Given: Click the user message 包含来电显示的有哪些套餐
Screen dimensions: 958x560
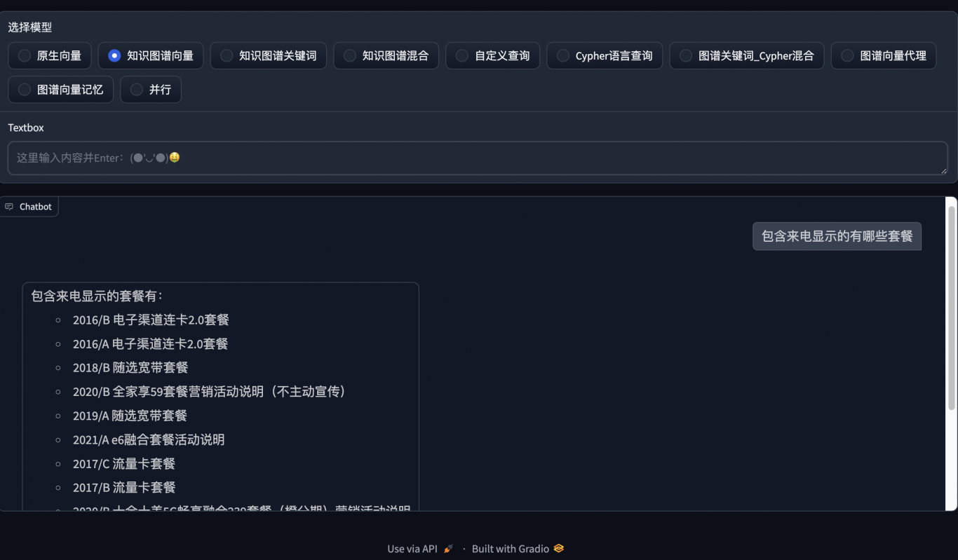Looking at the screenshot, I should tap(837, 236).
